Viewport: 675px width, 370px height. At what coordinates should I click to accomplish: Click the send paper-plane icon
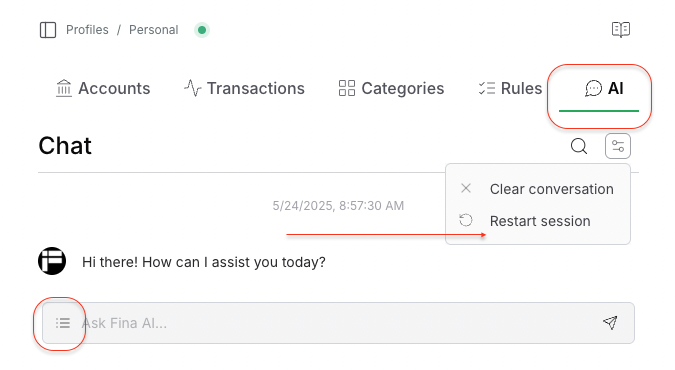tap(610, 322)
